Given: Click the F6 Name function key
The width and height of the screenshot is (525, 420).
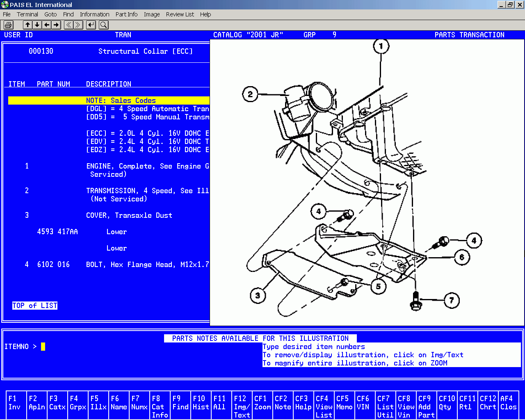Looking at the screenshot, I should (119, 405).
